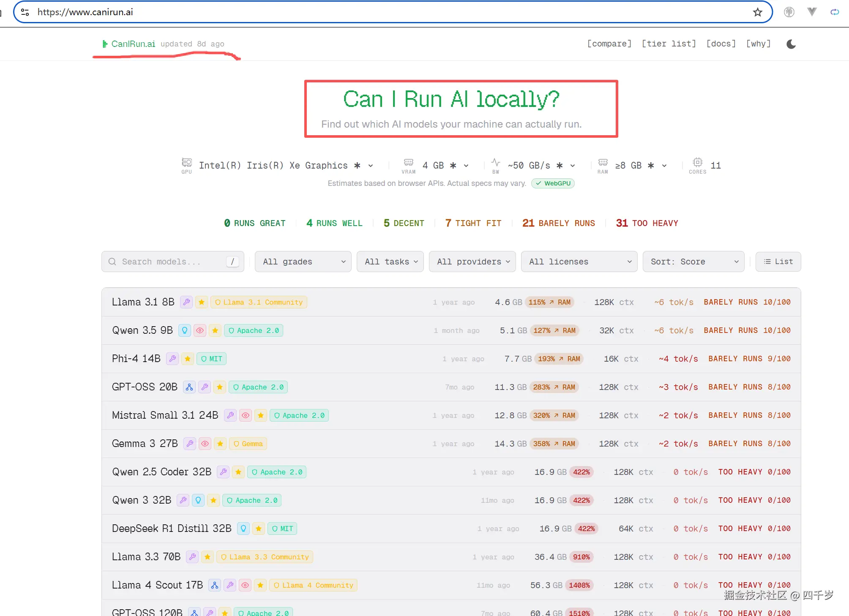Screen dimensions: 849x616
Task: Switch to List view
Action: (x=778, y=262)
